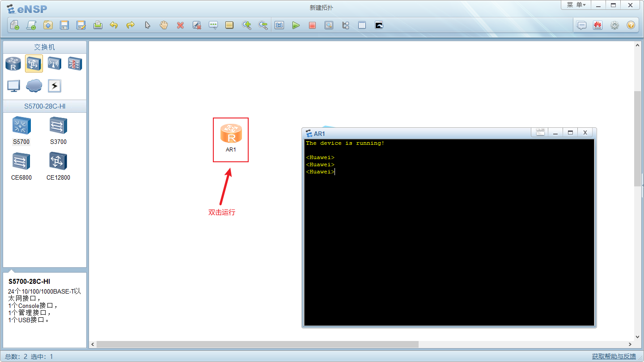The image size is (644, 362).
Task: Pick the S3700 switch model
Action: point(58,130)
